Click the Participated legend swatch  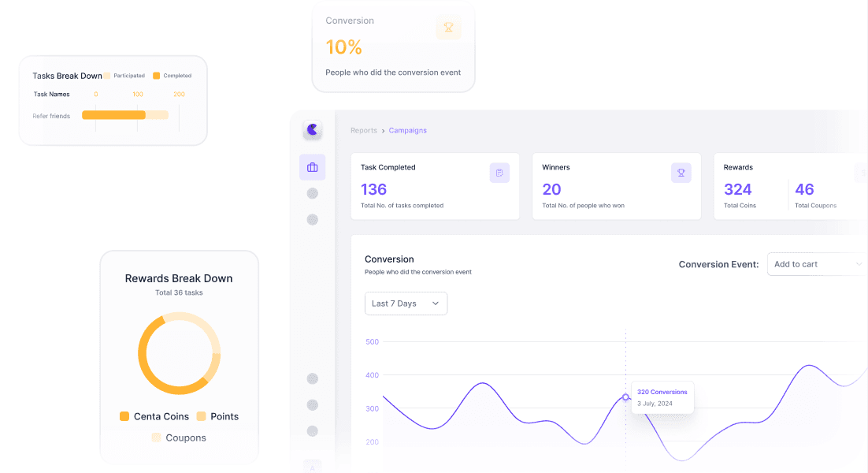pyautogui.click(x=107, y=76)
